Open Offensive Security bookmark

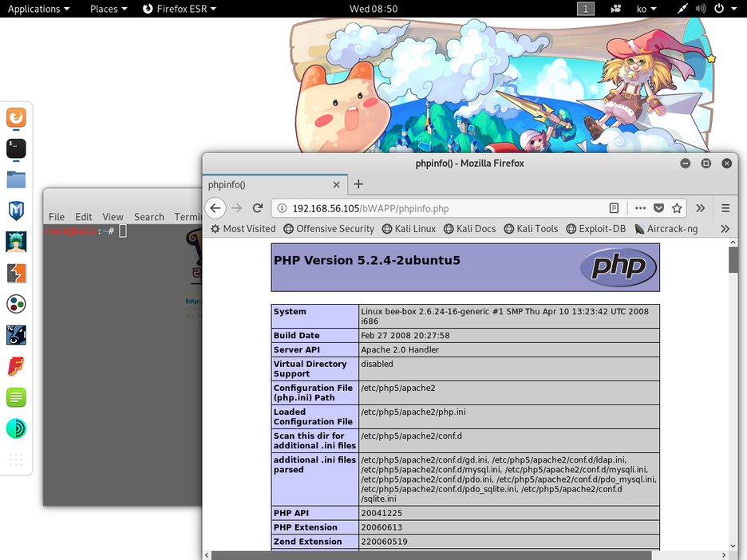pyautogui.click(x=329, y=229)
